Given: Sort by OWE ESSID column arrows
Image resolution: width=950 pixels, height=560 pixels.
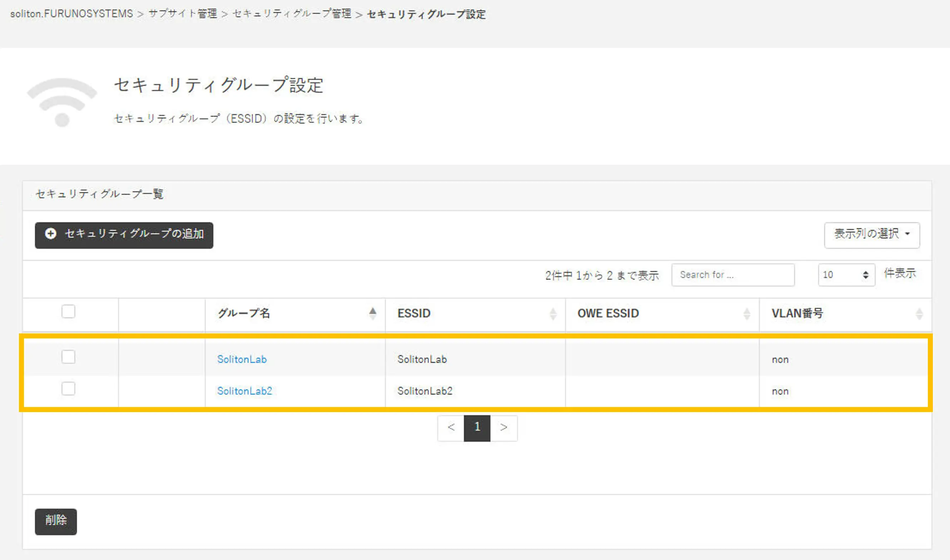Looking at the screenshot, I should coord(747,313).
